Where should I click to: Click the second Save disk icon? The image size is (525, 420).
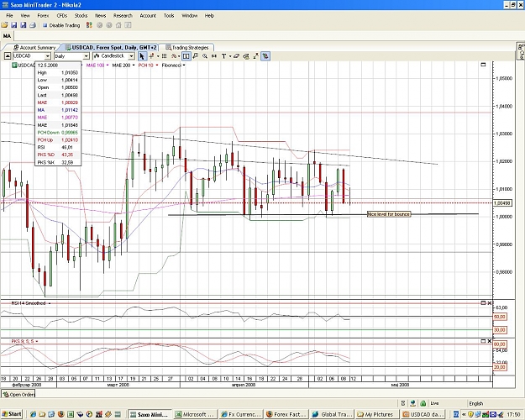pos(24,25)
